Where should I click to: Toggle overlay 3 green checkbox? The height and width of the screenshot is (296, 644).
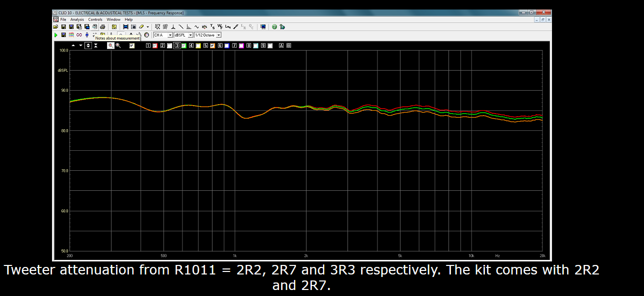184,46
